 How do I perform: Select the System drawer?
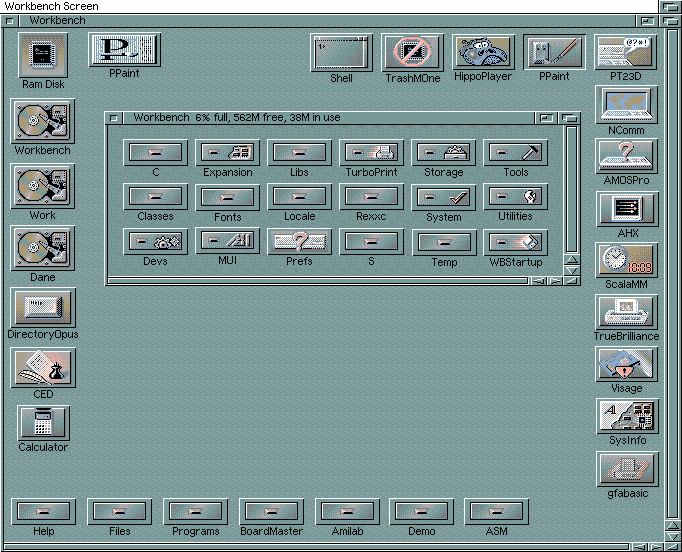444,197
